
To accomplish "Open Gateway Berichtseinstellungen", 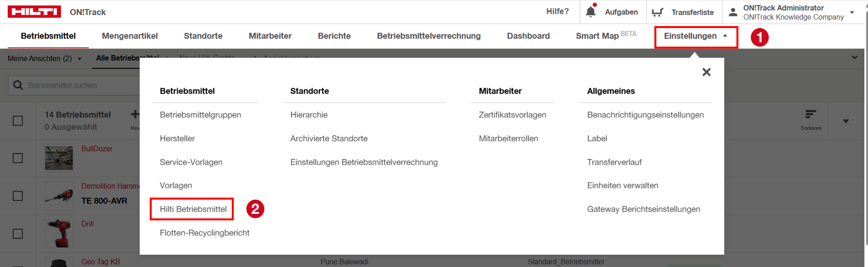I will (643, 209).
